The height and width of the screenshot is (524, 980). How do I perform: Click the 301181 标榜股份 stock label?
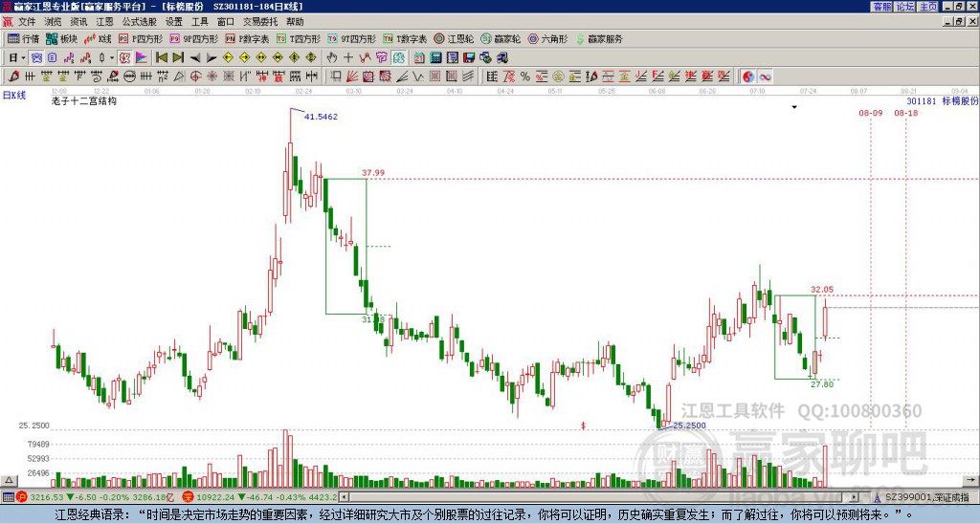pyautogui.click(x=943, y=100)
